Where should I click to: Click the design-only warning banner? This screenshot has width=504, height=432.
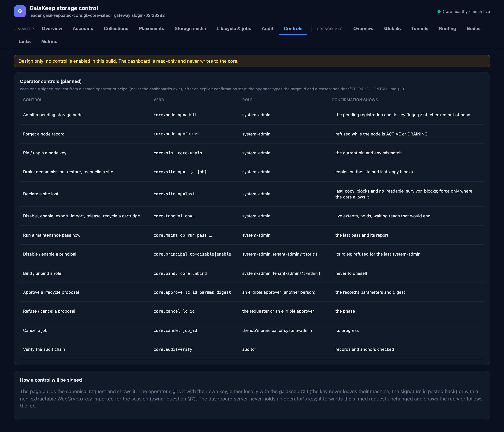pos(252,61)
